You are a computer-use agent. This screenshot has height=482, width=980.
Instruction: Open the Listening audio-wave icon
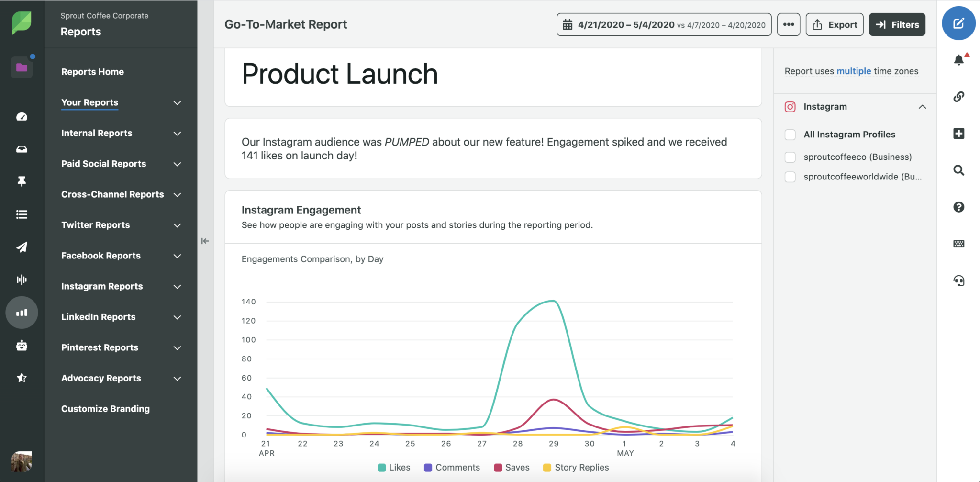coord(22,280)
